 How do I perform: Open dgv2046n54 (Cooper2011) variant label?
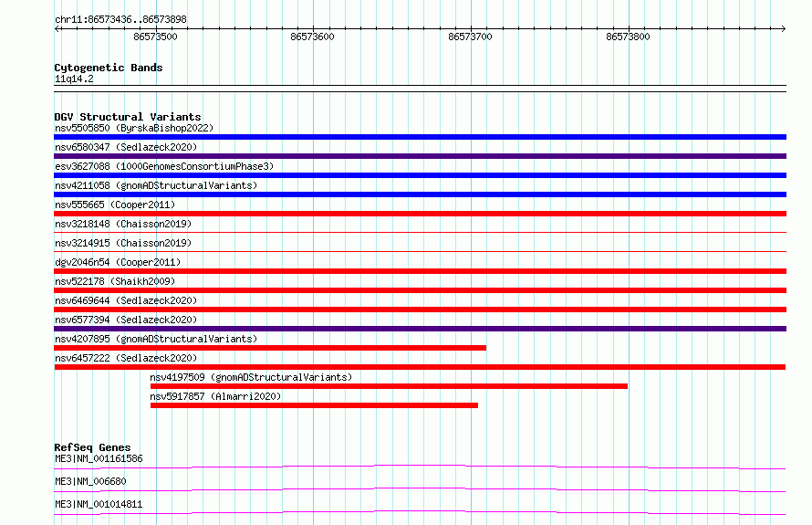point(118,262)
